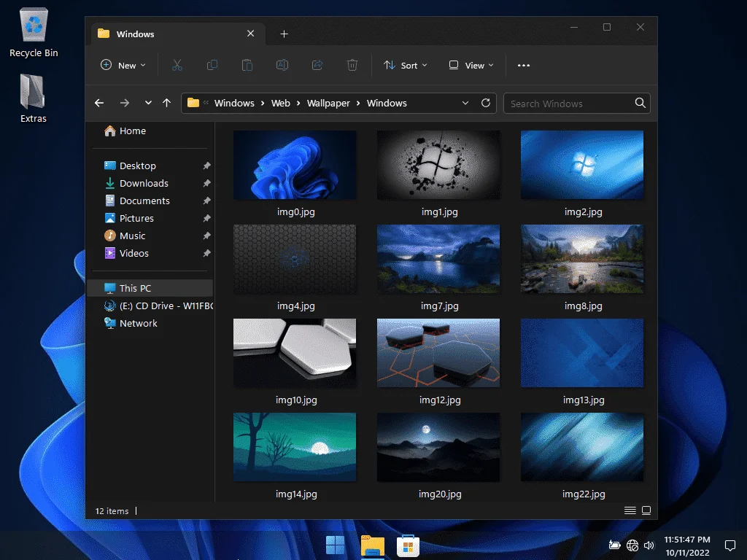Click File Explorer on the taskbar
The image size is (747, 560).
372,545
